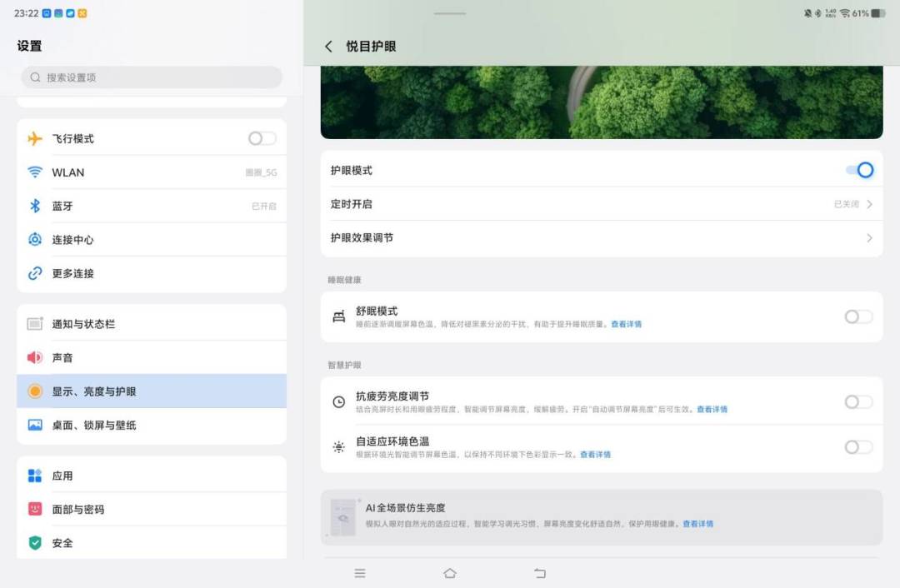Click 查看详情 link under 抗疲劳亮度调节

point(712,410)
